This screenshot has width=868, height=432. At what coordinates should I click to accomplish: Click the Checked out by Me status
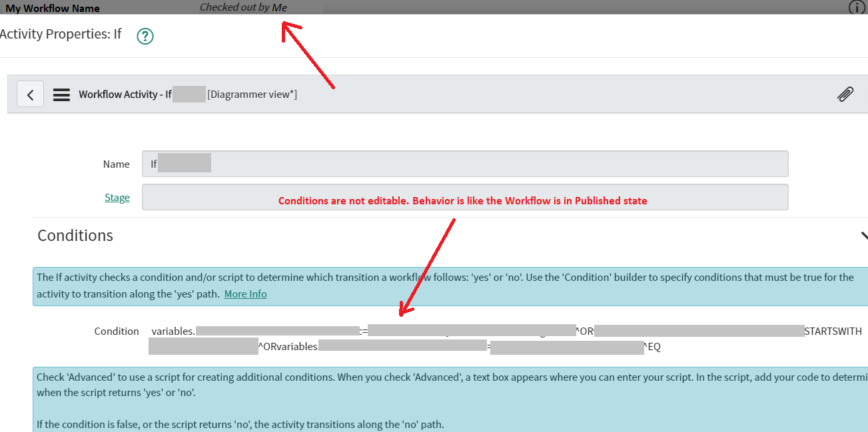[x=242, y=7]
